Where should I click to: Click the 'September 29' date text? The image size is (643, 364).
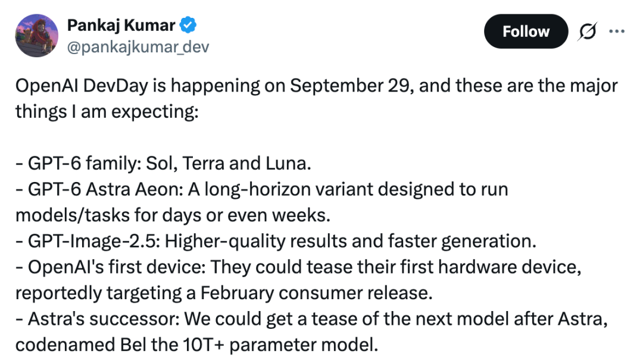(x=350, y=86)
